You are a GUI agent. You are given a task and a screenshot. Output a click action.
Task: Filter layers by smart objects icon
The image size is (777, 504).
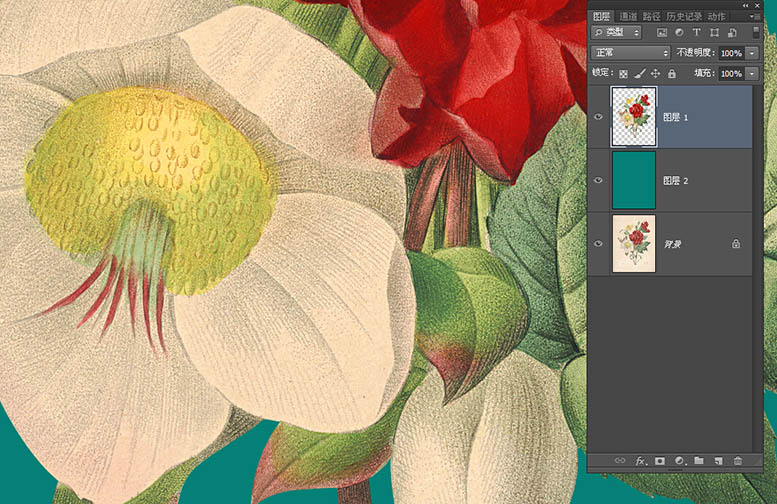coord(732,33)
